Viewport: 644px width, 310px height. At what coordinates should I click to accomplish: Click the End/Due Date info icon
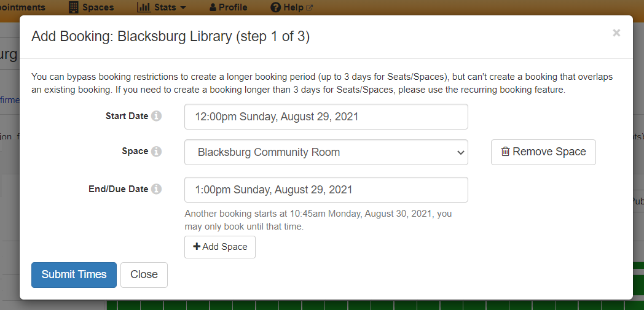(x=156, y=189)
